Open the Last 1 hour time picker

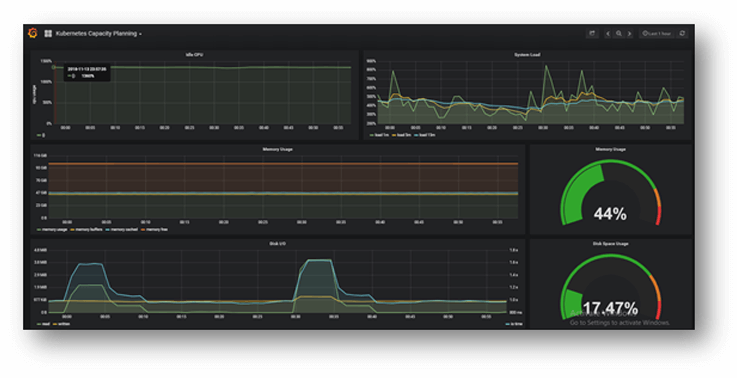coord(657,33)
